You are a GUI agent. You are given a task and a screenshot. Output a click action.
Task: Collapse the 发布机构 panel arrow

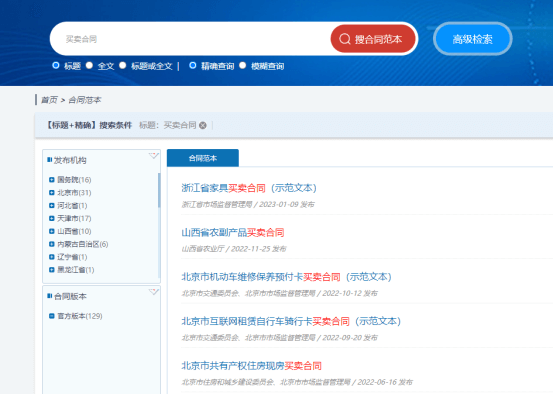tap(153, 155)
